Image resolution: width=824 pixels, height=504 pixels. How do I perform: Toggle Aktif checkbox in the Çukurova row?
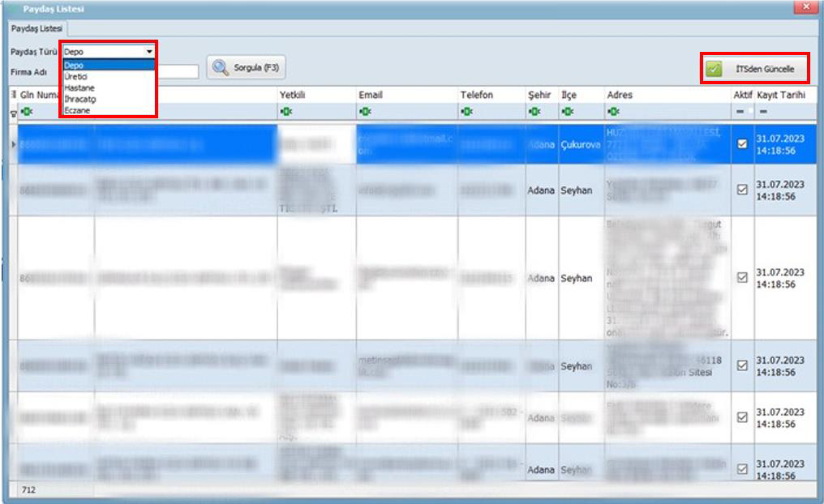pyautogui.click(x=741, y=143)
